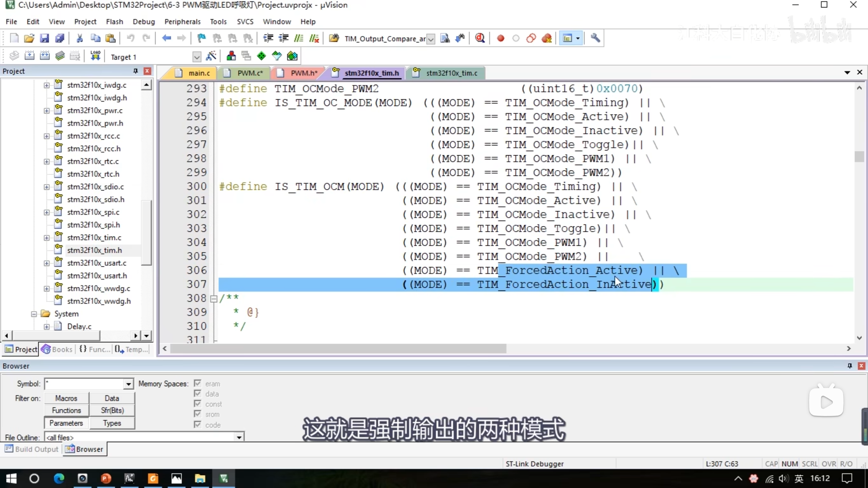Start debug session magnifier icon
This screenshot has width=868, height=488.
coord(480,38)
